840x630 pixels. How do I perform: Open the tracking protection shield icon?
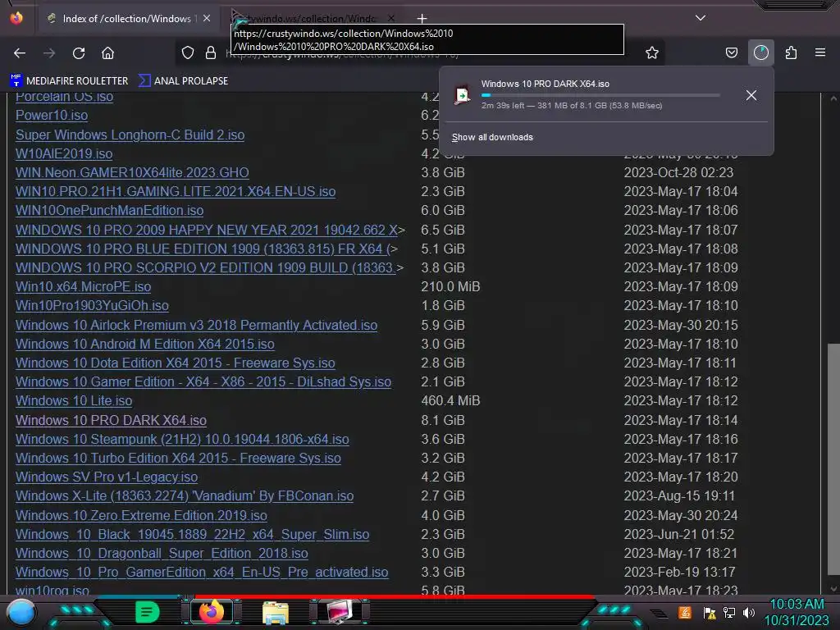(x=188, y=52)
